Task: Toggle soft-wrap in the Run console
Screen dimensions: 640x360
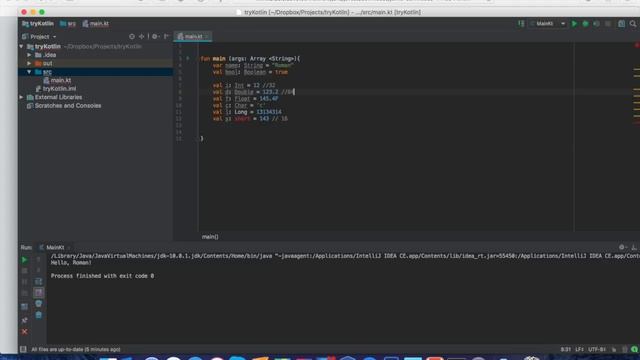Action: click(x=38, y=282)
